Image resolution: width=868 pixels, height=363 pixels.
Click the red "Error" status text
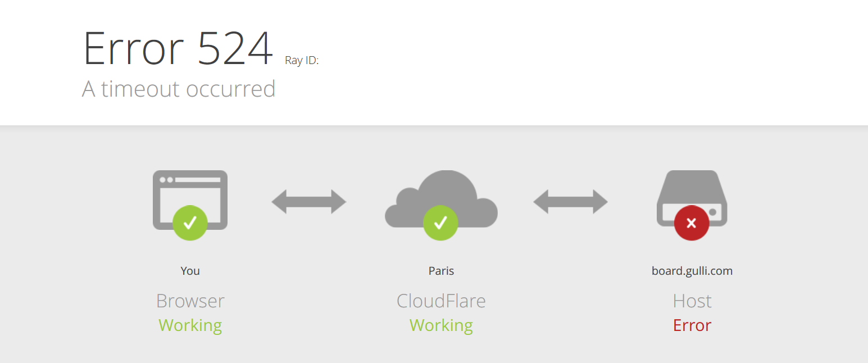692,325
